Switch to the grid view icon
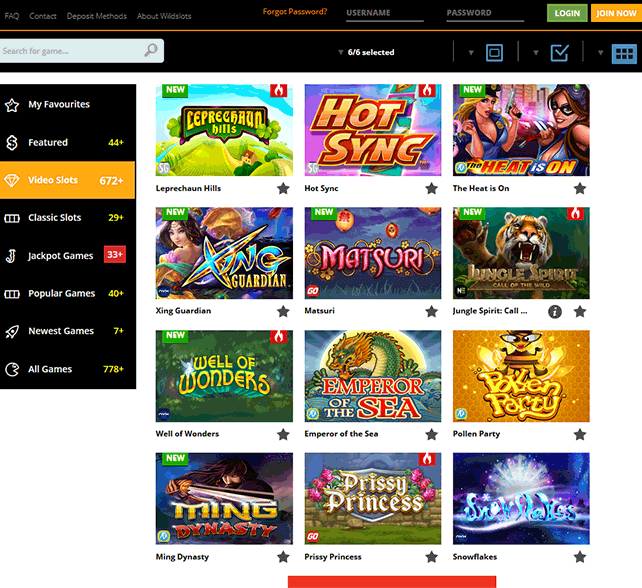The image size is (642, 588). pyautogui.click(x=624, y=54)
